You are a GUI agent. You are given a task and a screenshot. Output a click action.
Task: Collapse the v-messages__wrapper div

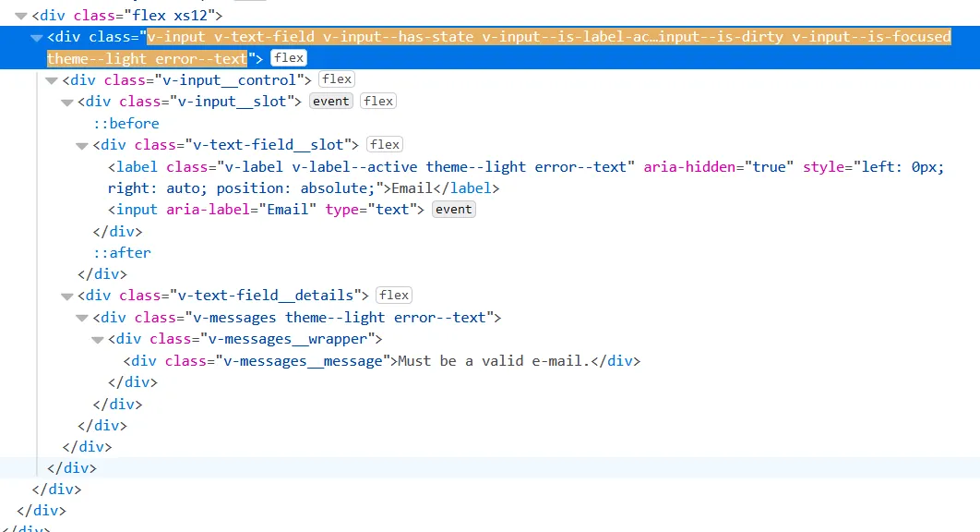98,339
